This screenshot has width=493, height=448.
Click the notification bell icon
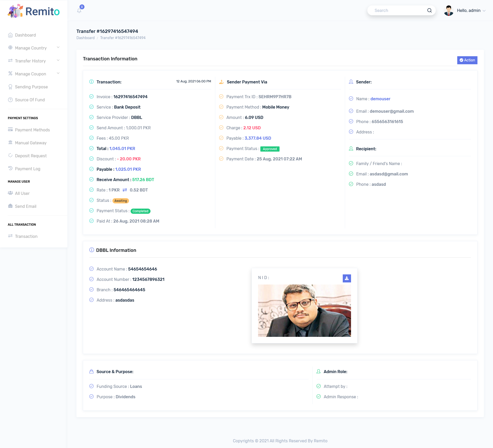79,11
